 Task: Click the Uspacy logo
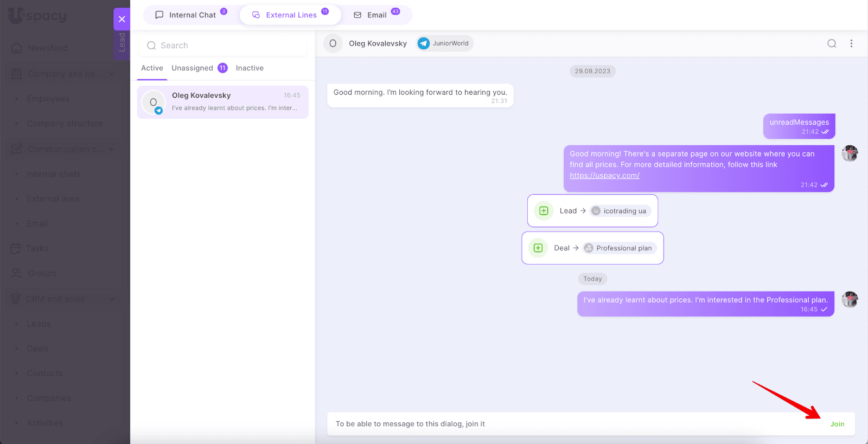coord(38,16)
